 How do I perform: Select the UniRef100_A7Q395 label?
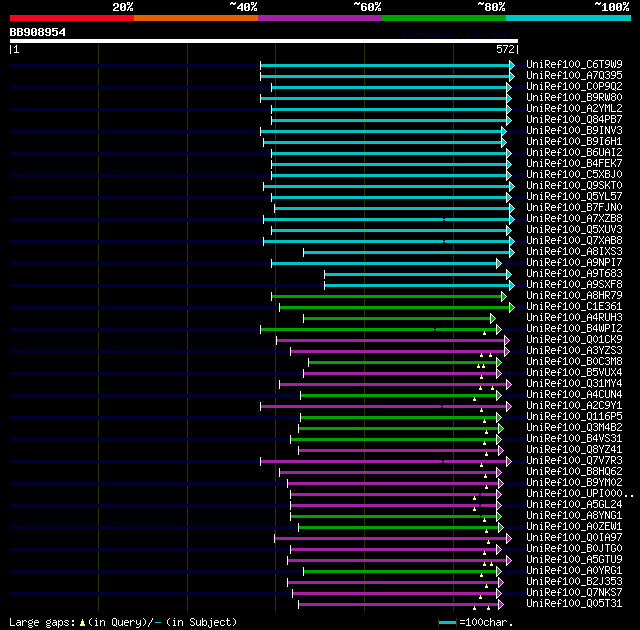click(574, 75)
